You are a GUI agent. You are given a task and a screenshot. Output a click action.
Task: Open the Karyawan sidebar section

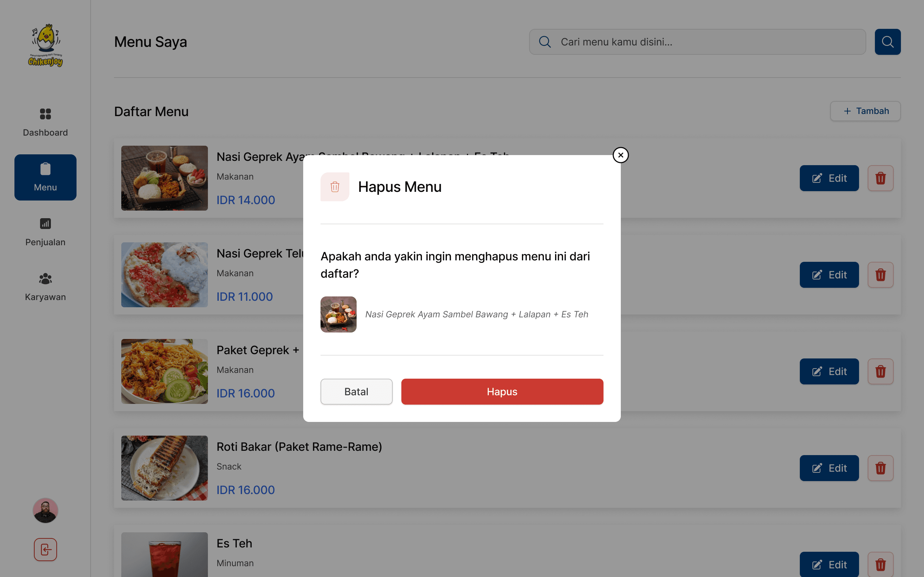tap(45, 287)
